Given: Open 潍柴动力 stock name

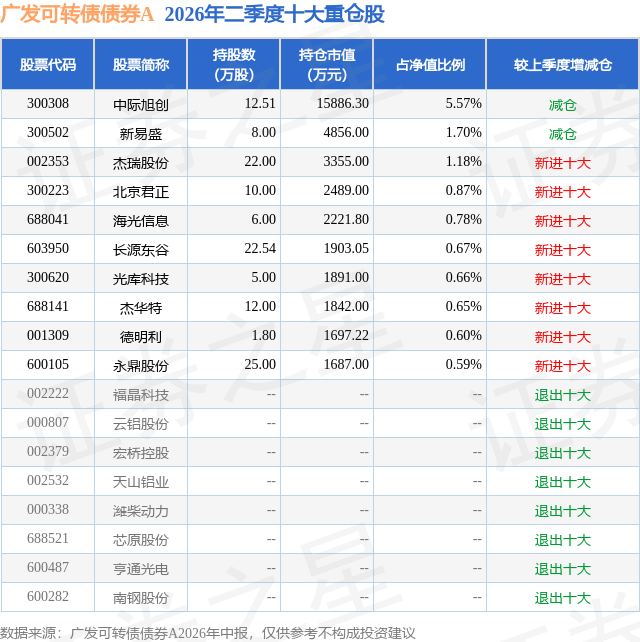Looking at the screenshot, I should click(x=140, y=511).
